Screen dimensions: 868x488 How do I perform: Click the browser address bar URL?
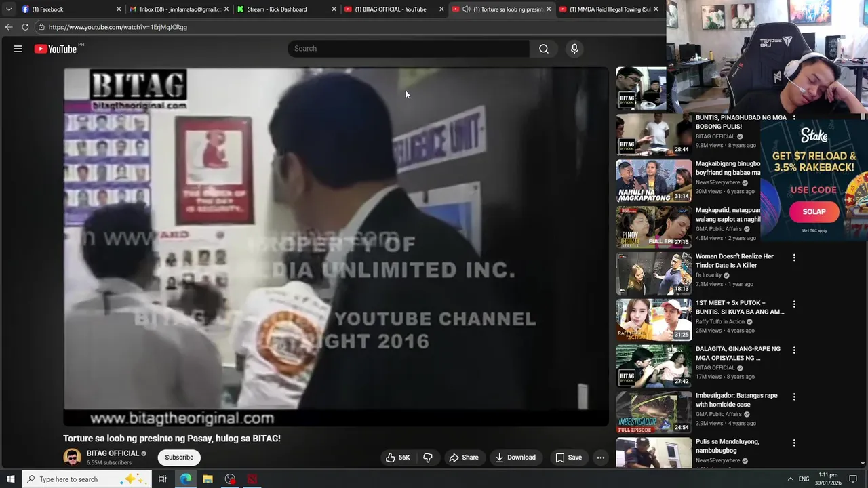tap(117, 27)
